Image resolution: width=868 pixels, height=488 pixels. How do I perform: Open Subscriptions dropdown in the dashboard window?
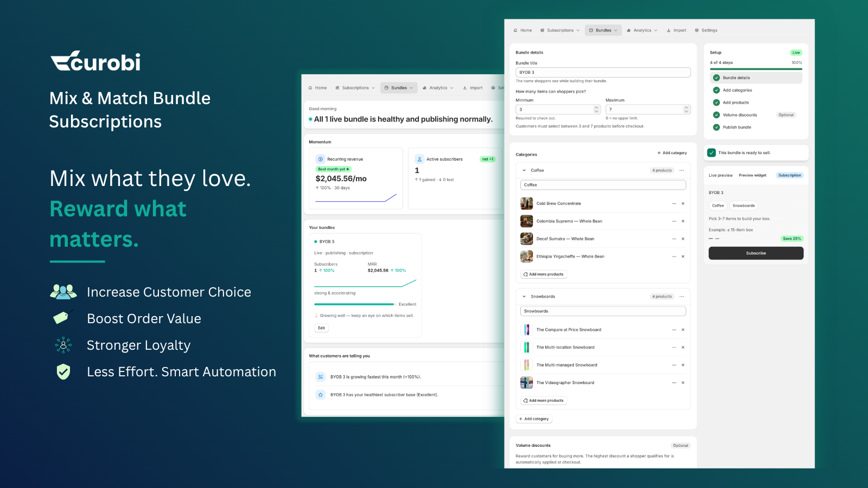355,88
